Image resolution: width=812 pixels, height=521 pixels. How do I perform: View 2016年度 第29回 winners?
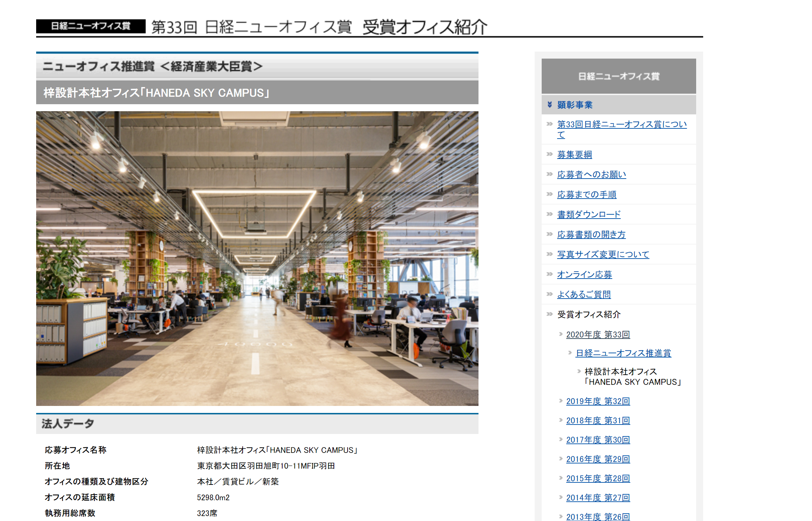598,459
